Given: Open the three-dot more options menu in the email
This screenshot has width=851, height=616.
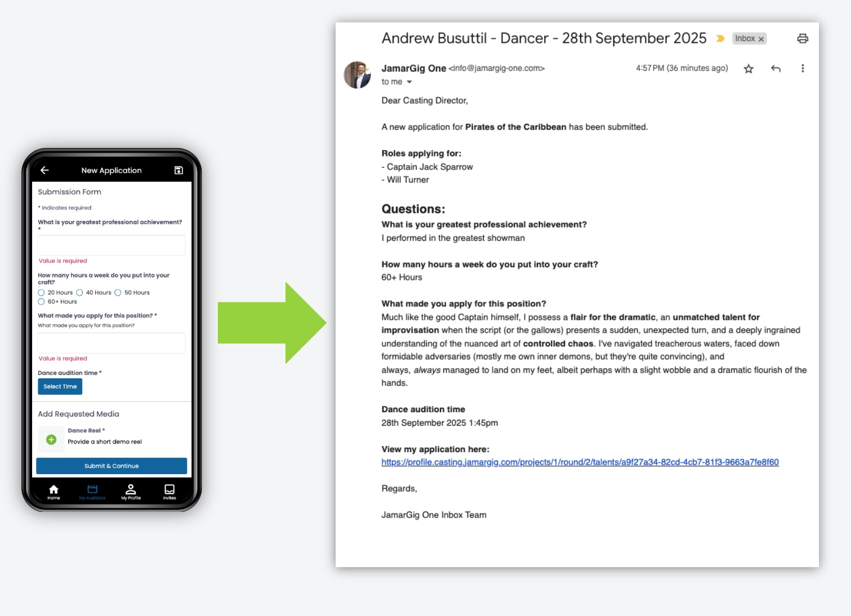Looking at the screenshot, I should click(x=803, y=69).
